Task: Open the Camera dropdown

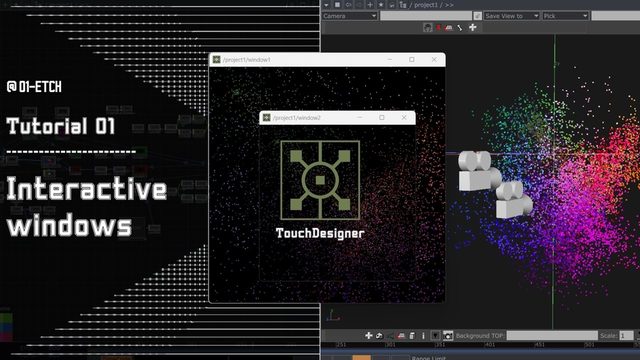Action: 349,16
